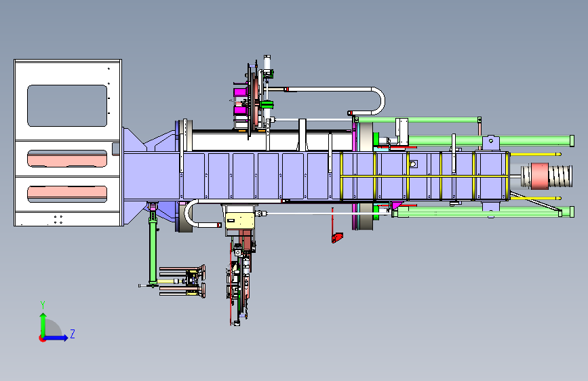The height and width of the screenshot is (381, 588).
Task: Select the red origin ball of the axis triad
Action: [42, 338]
